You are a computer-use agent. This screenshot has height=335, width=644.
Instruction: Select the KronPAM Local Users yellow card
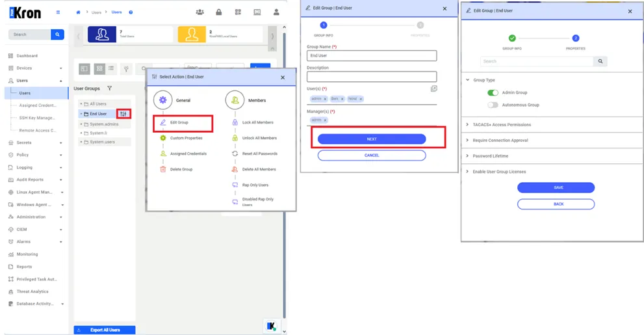pyautogui.click(x=192, y=34)
